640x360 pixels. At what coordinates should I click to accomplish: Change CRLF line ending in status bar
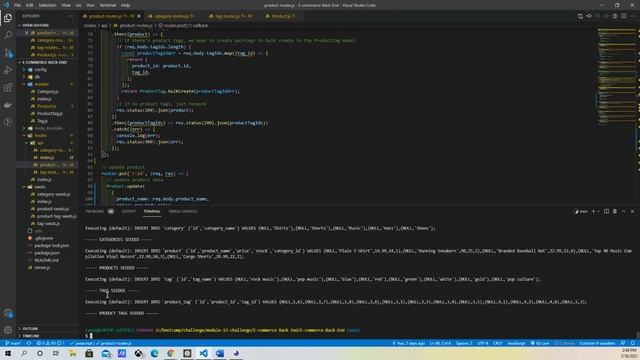[497, 343]
